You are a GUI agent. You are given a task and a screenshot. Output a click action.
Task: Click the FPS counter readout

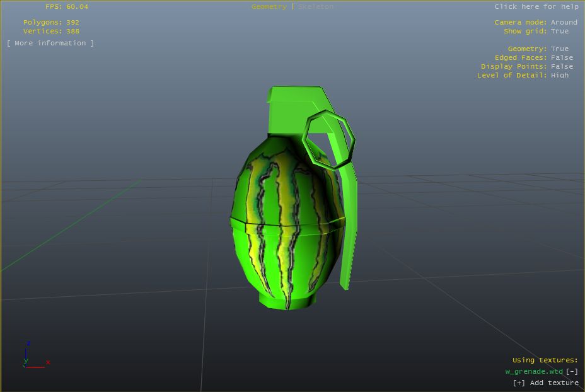[67, 7]
